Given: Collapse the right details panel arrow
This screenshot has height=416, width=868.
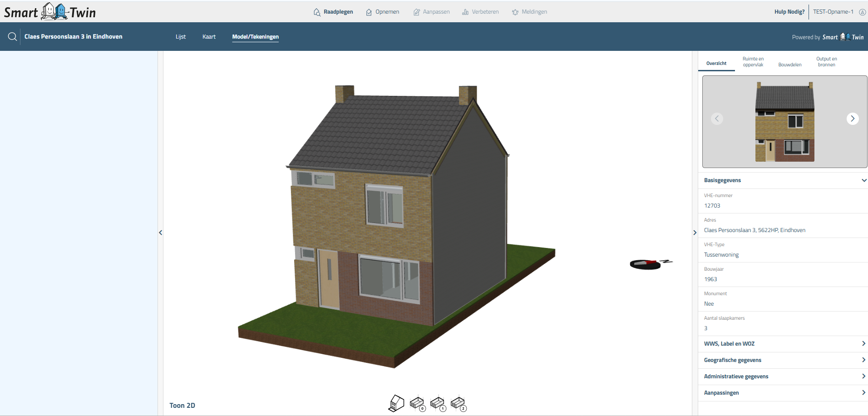Looking at the screenshot, I should (695, 233).
